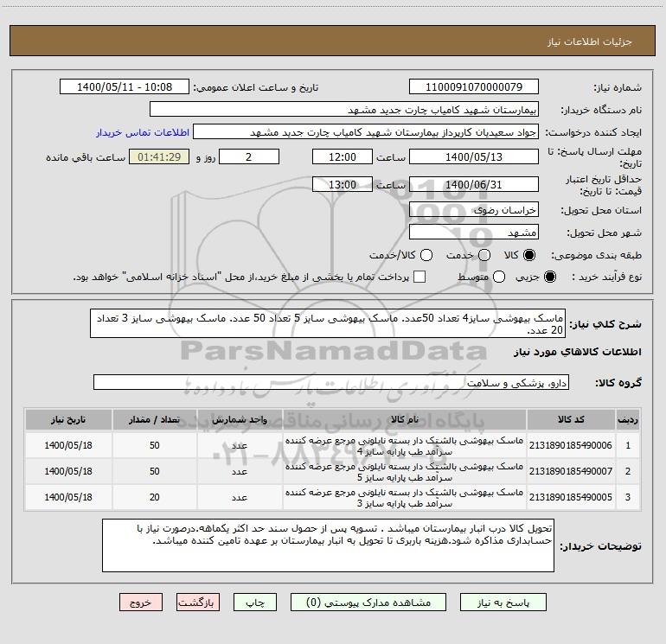Open اطلاعات تماس خریدار link

[x=143, y=132]
